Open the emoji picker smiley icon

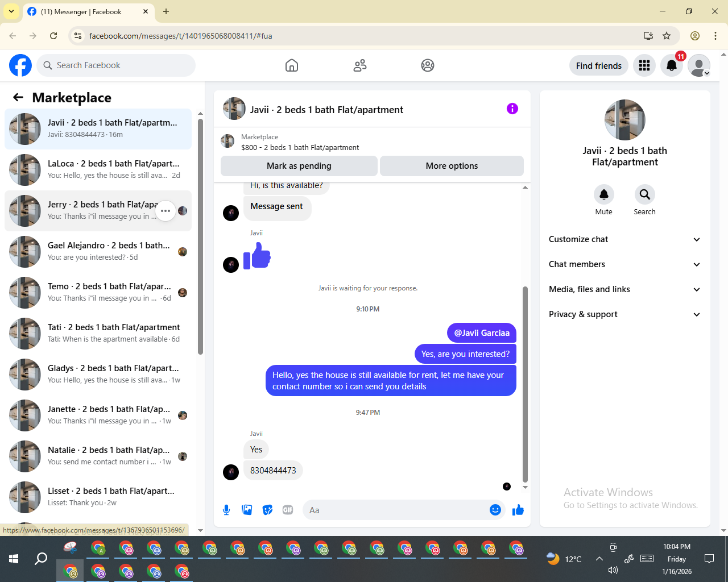495,510
